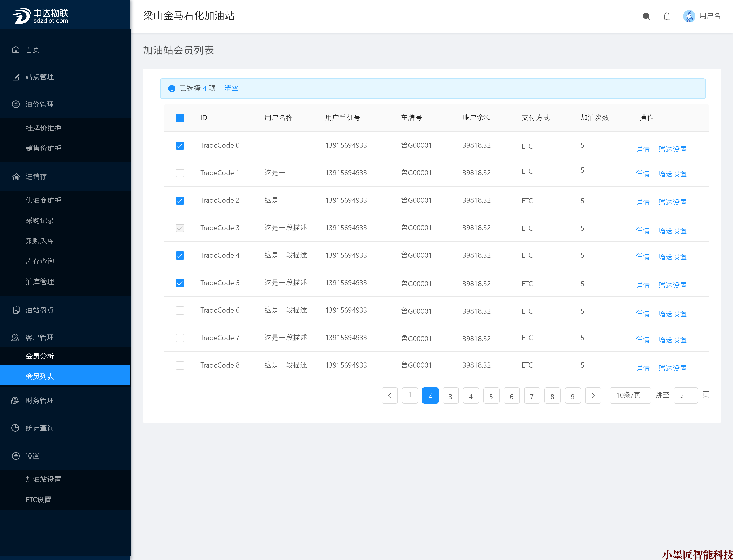Click the search icon in header
733x560 pixels.
pyautogui.click(x=646, y=16)
